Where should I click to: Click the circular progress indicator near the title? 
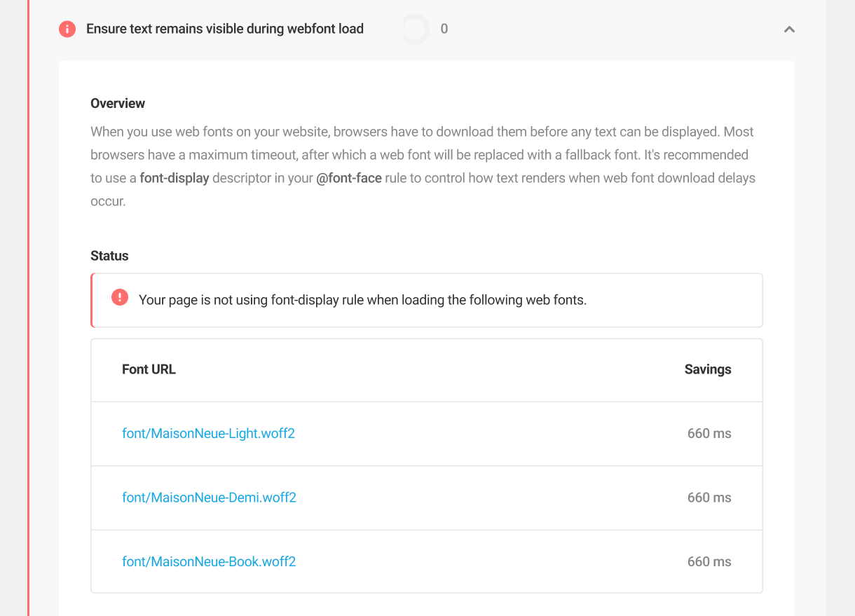point(414,29)
